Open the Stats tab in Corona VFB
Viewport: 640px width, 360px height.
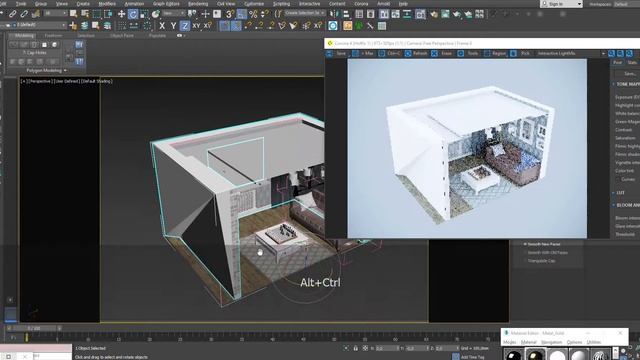[632, 62]
